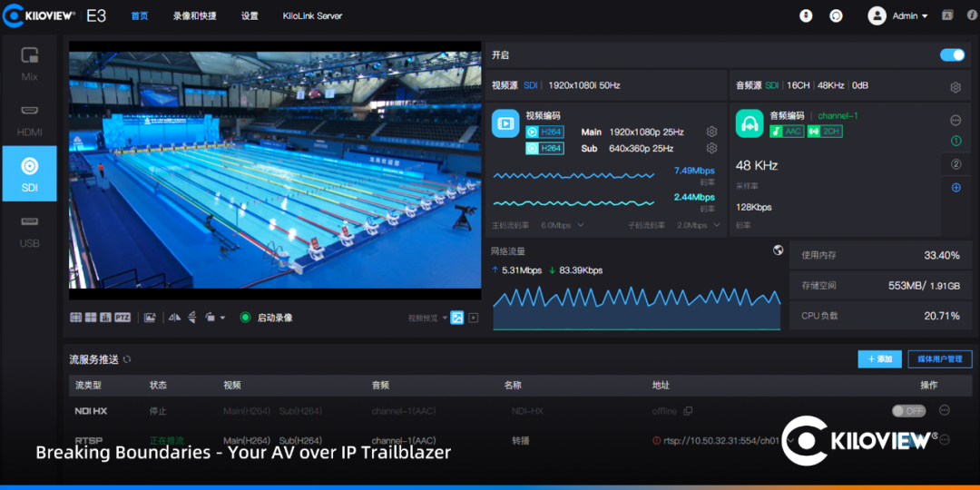Click the 1920x1080i 50Hz video source text
This screenshot has width=980, height=490.
click(584, 85)
